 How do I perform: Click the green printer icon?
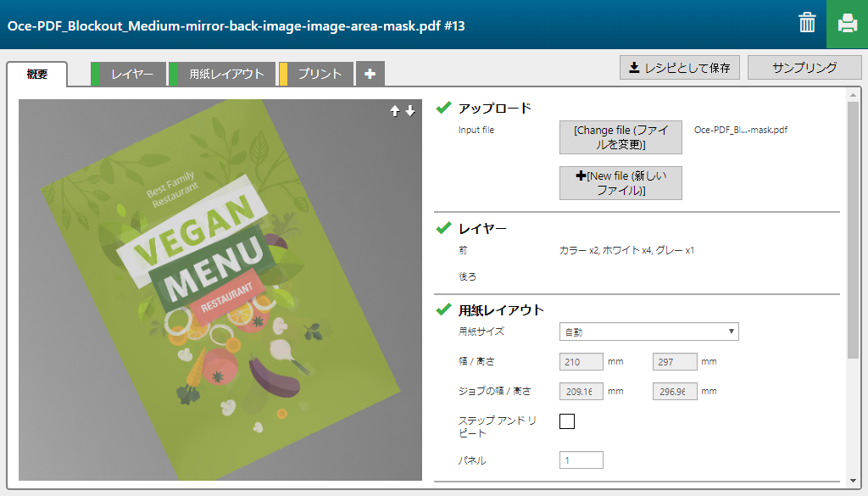pos(847,24)
